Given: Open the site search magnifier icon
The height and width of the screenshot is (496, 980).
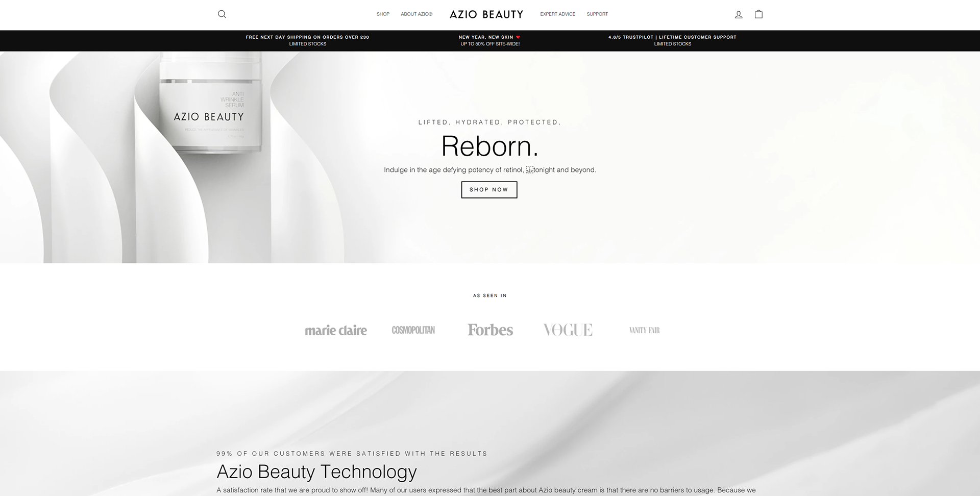Looking at the screenshot, I should coord(222,14).
